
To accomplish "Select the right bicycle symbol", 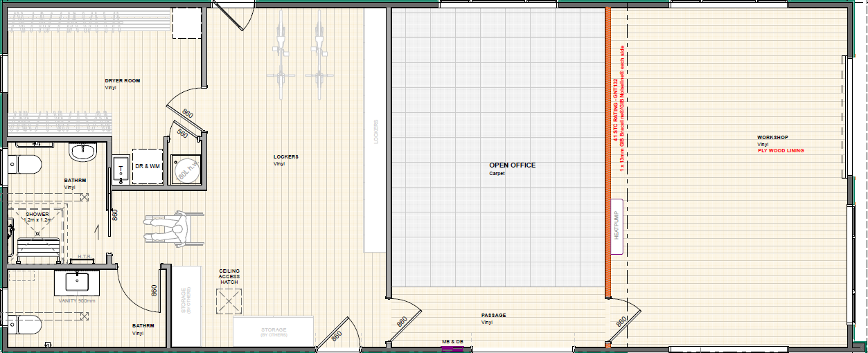I will (319, 48).
